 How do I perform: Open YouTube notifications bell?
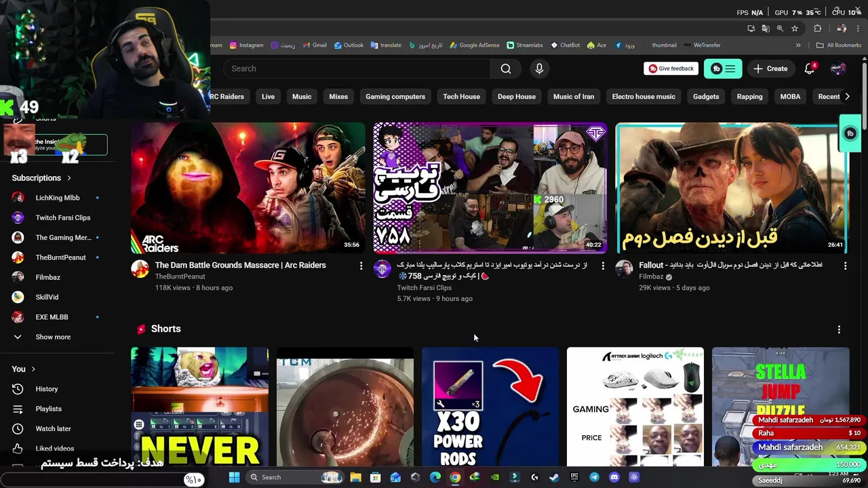(x=809, y=68)
